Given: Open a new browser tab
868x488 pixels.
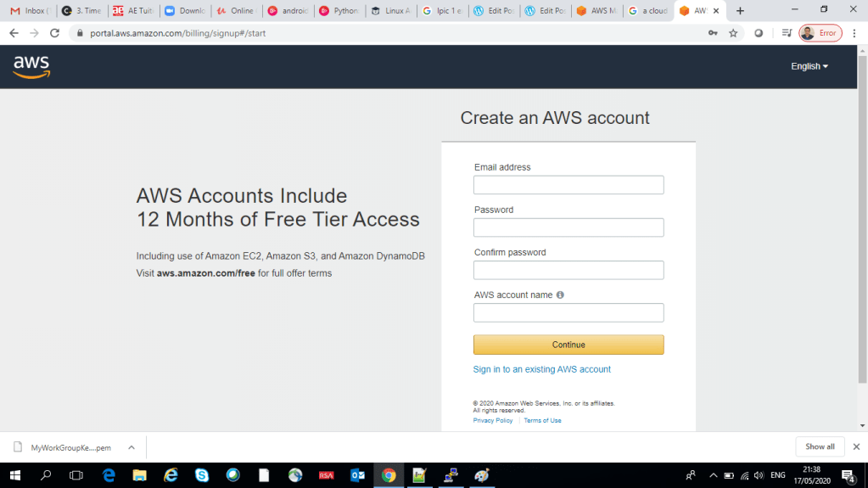Looking at the screenshot, I should (740, 11).
